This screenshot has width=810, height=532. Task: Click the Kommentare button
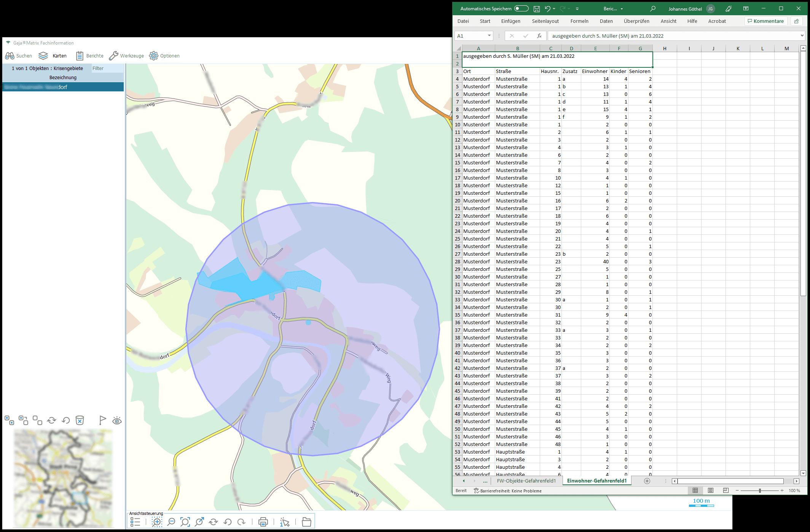coord(765,21)
